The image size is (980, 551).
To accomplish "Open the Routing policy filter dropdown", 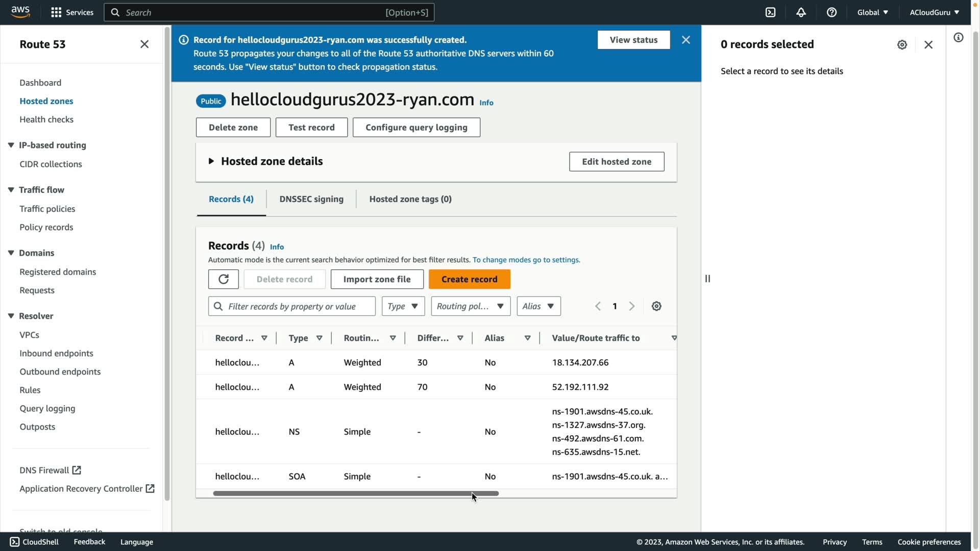I will tap(470, 306).
